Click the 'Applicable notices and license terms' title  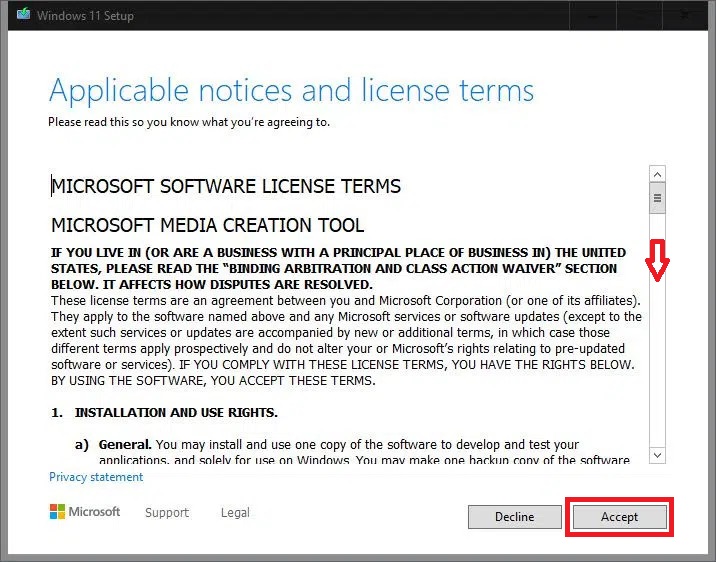[291, 90]
